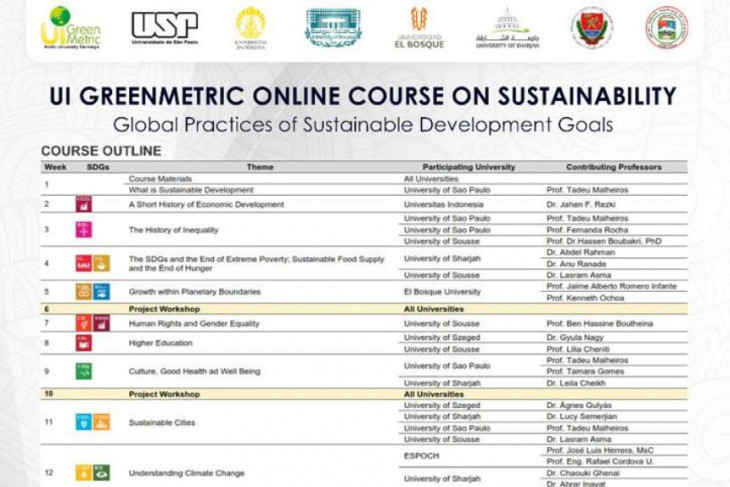Select 'Growth within Planetary Boundaries' theme
730x487 pixels.
coord(195,292)
